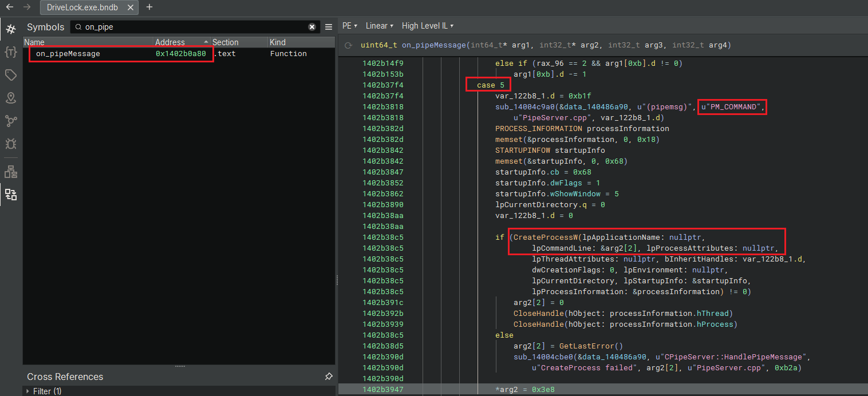Open the branch graph sidebar icon
868x396 pixels.
click(10, 121)
